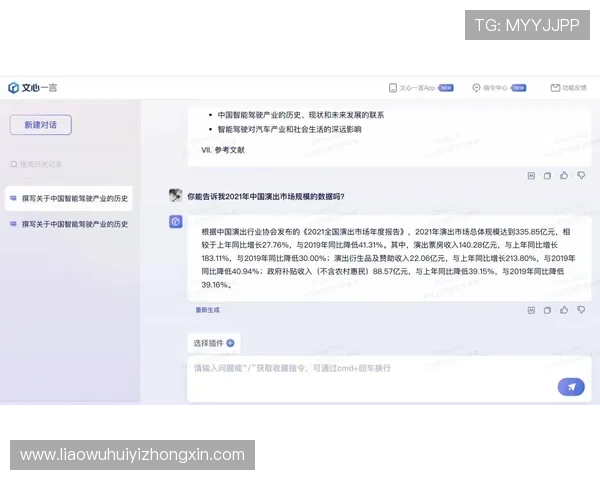Open 功能反馈 feedback link

pos(574,88)
